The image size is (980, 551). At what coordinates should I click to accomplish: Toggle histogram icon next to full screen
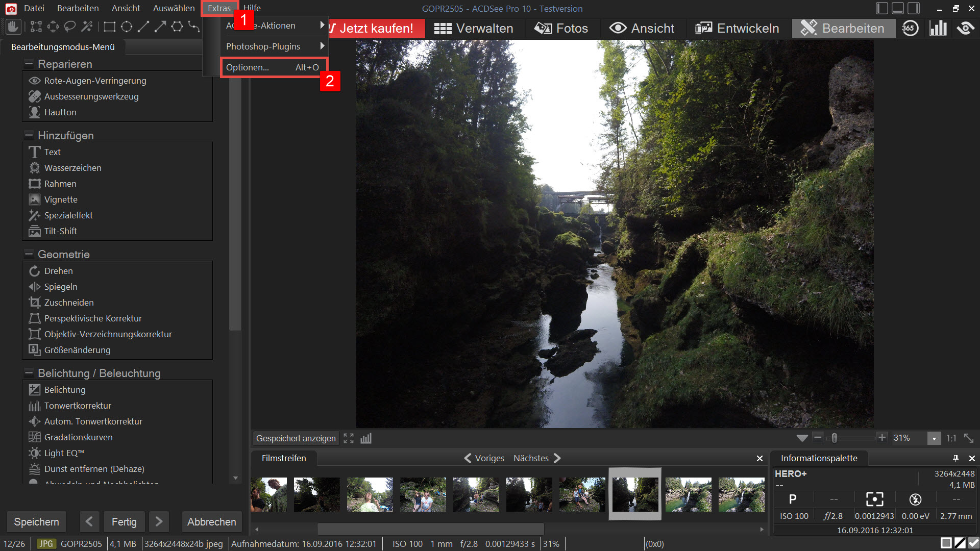coord(366,438)
